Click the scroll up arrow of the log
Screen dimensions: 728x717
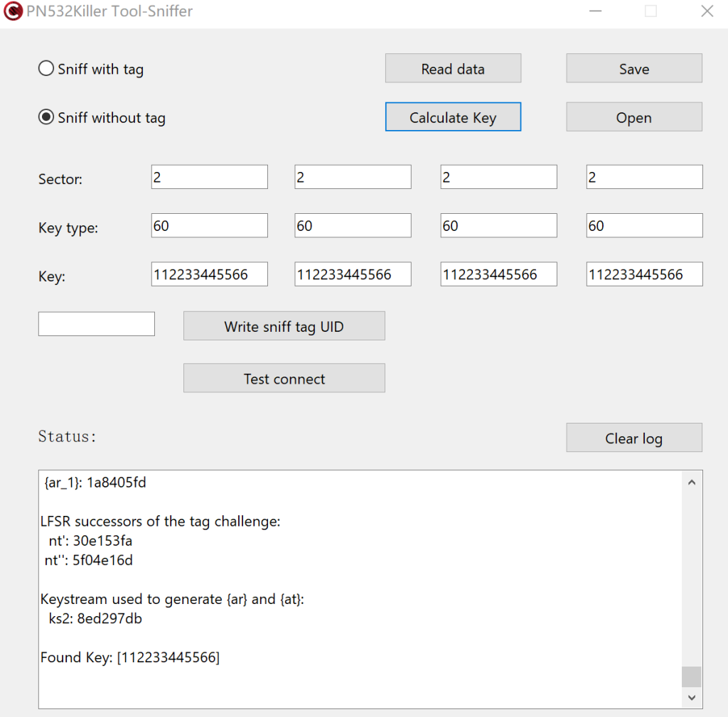[x=691, y=481]
